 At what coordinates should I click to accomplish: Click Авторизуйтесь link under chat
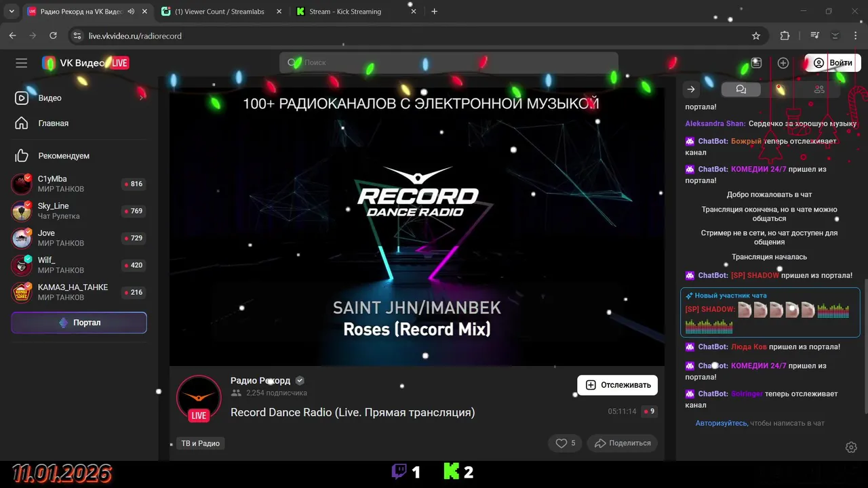pos(722,423)
